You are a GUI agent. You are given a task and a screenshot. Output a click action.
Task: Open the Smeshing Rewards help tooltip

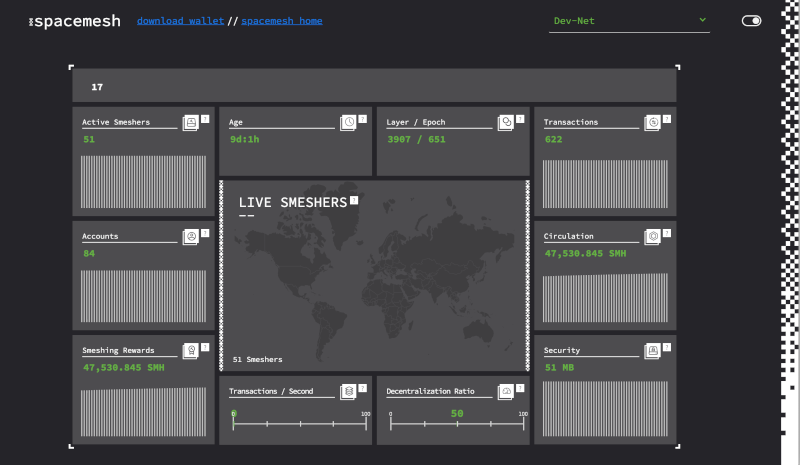click(x=205, y=348)
